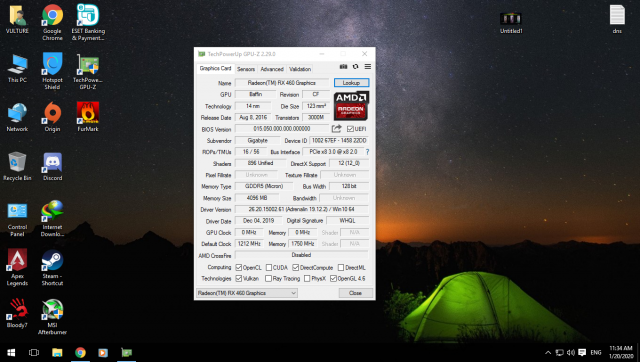Open media player taskbar icon

coord(103,352)
